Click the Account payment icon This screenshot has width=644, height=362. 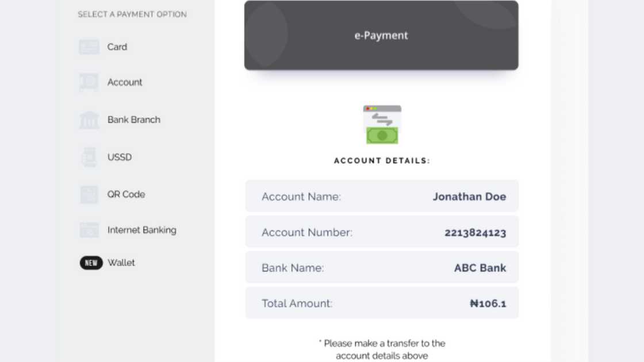(x=89, y=82)
